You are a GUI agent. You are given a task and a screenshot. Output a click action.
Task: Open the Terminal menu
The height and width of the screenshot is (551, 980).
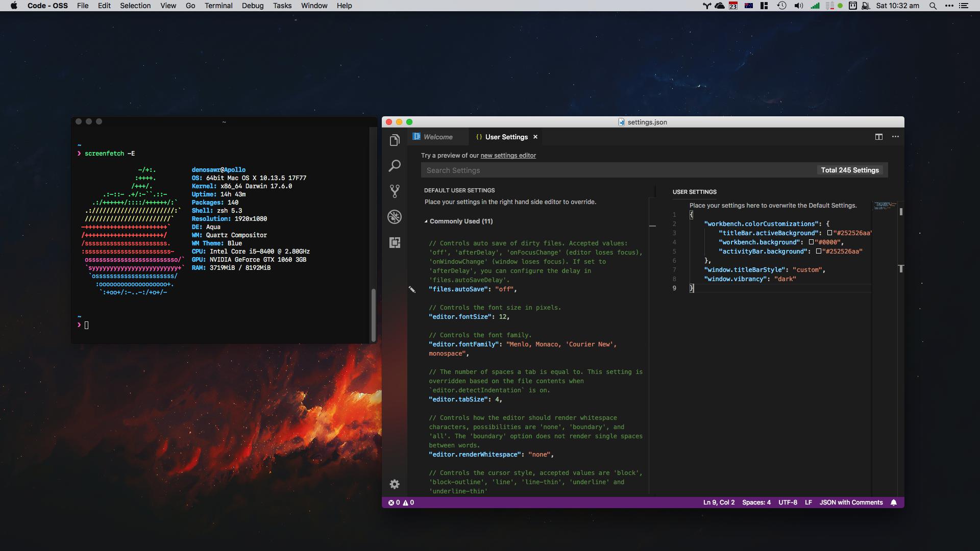(218, 6)
